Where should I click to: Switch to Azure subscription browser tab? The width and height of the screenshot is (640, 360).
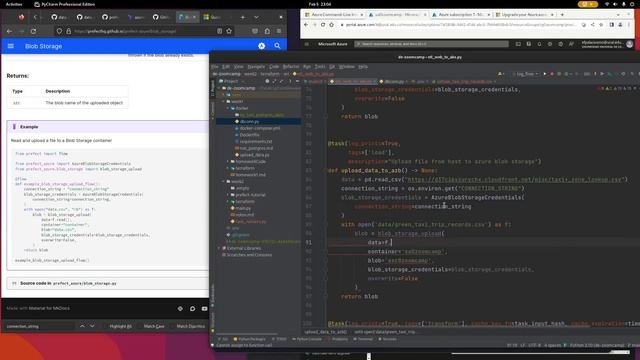pyautogui.click(x=461, y=15)
